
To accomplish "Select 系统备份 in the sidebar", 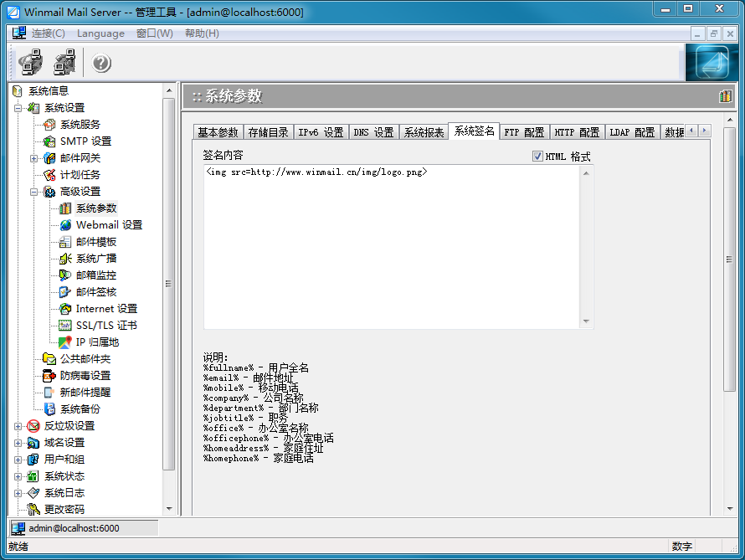I will pyautogui.click(x=80, y=409).
